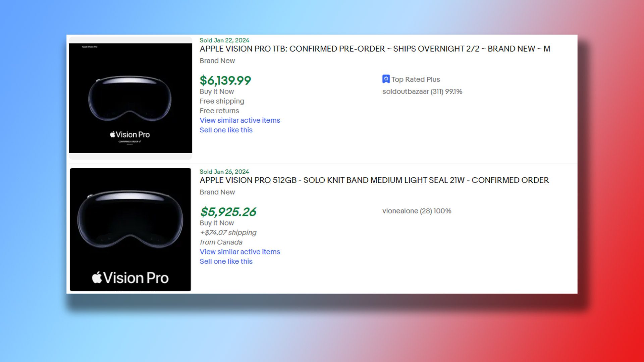Click Sell one like this under the 512GB listing
The height and width of the screenshot is (362, 644).
(x=226, y=261)
